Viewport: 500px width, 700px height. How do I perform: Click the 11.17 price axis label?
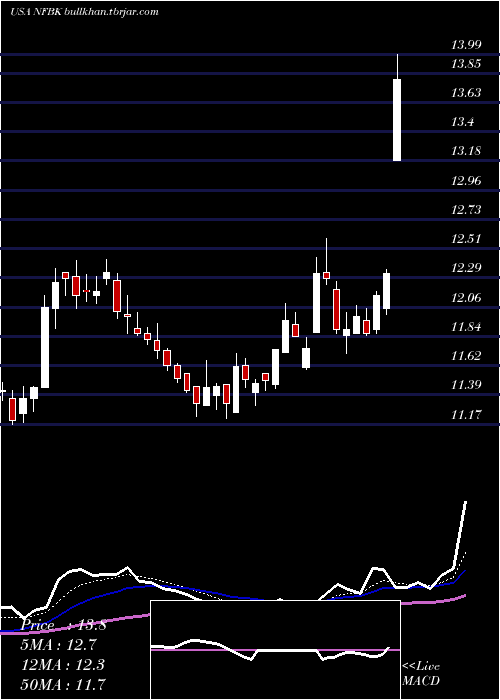coord(466,415)
